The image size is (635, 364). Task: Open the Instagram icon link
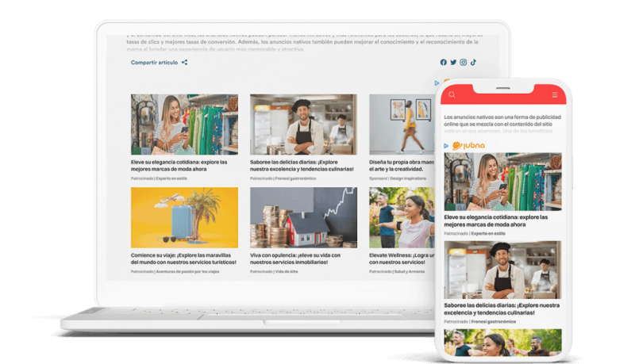click(x=464, y=63)
